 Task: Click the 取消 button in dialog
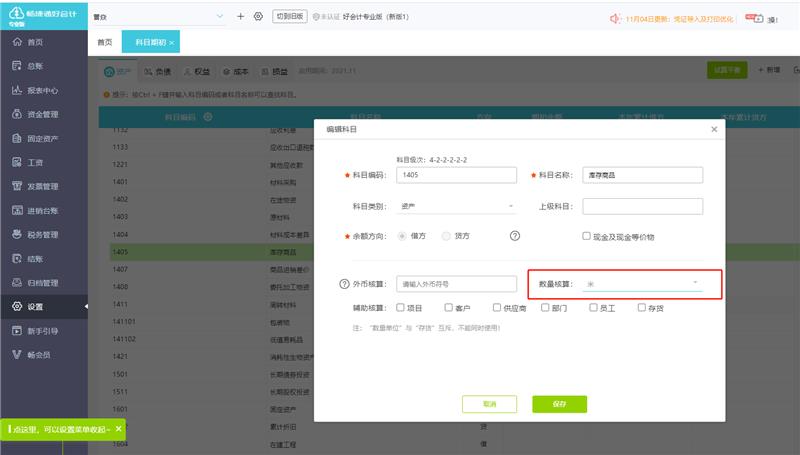(x=489, y=404)
